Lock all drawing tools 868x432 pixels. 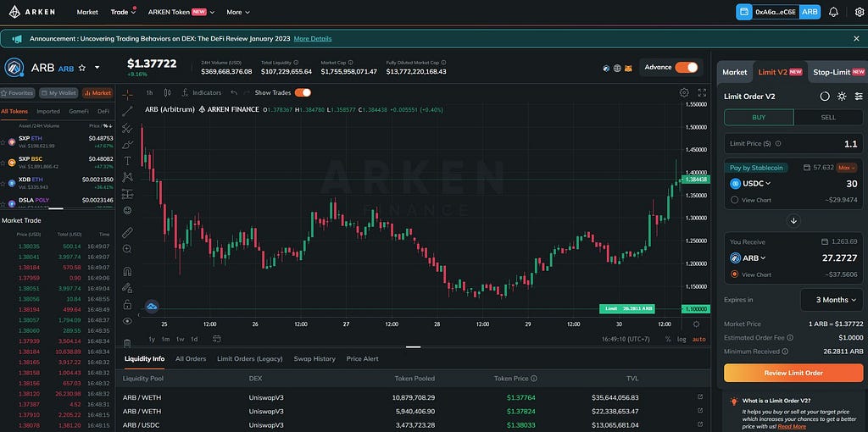pos(127,304)
